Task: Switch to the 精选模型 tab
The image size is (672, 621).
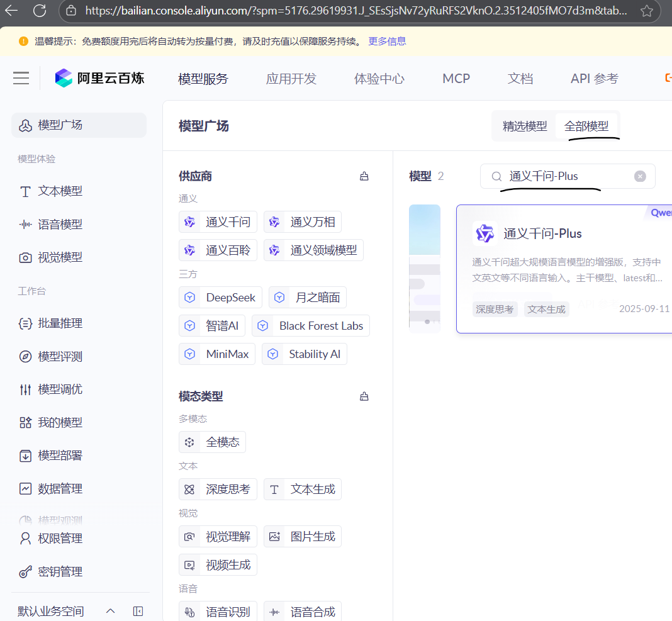Action: click(525, 126)
